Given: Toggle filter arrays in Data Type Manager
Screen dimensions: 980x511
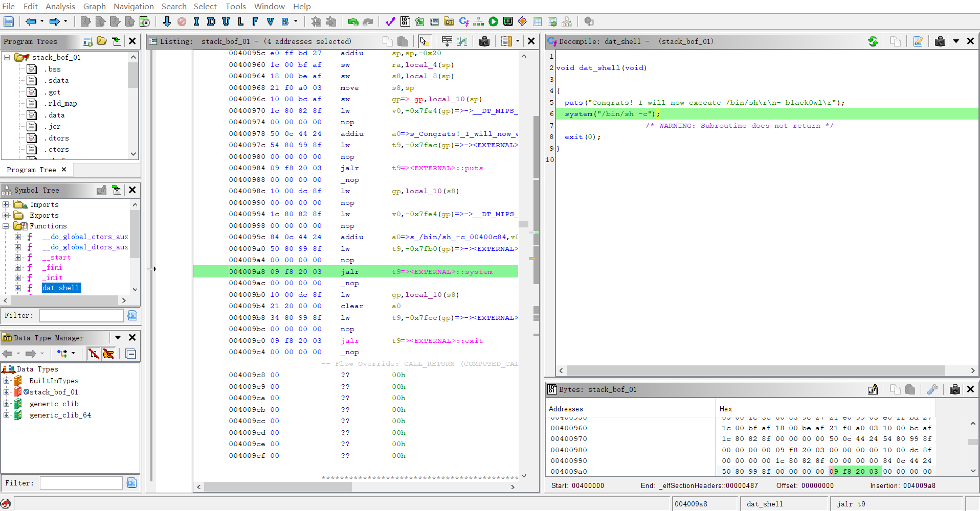Looking at the screenshot, I should click(x=94, y=354).
